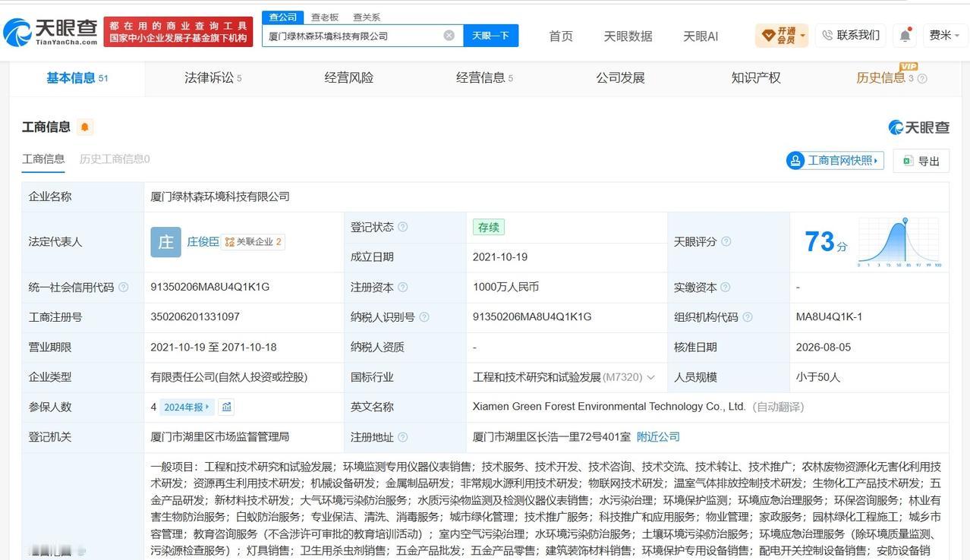Click help icon next to 实缴资本
Image resolution: width=970 pixels, height=560 pixels.
[x=726, y=288]
